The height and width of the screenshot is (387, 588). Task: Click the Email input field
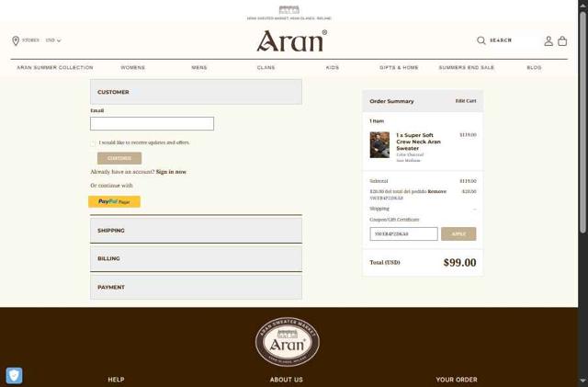[152, 123]
